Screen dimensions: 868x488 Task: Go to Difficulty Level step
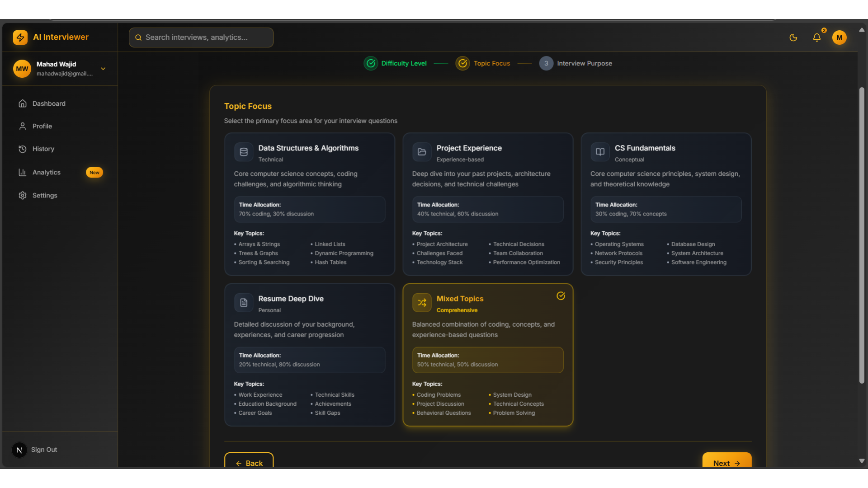pos(396,63)
